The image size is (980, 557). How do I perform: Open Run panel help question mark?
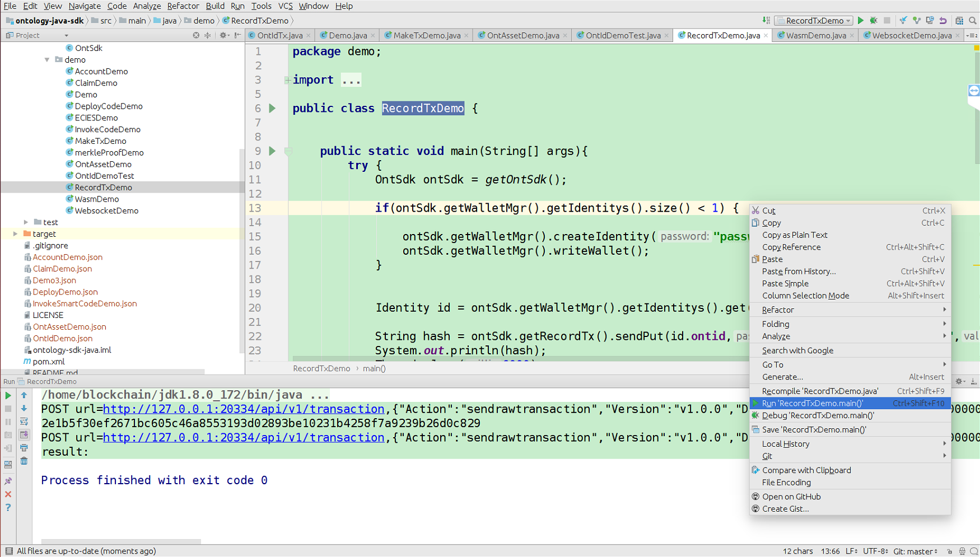coord(8,507)
